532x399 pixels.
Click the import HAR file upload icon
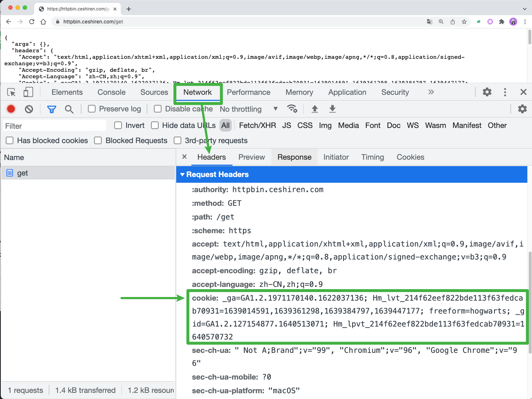pos(315,109)
